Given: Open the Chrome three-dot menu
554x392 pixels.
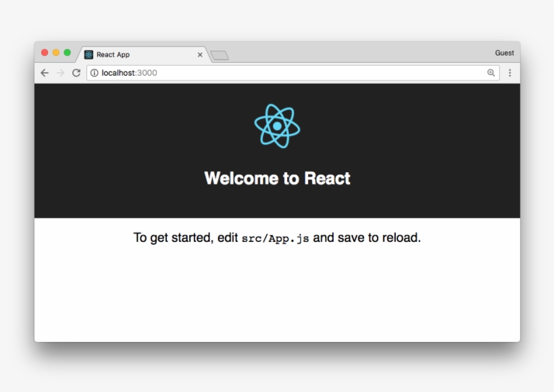Looking at the screenshot, I should tap(509, 73).
